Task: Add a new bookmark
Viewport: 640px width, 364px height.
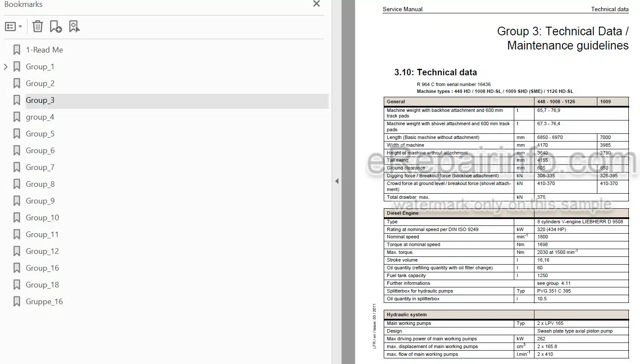Action: pyautogui.click(x=56, y=27)
